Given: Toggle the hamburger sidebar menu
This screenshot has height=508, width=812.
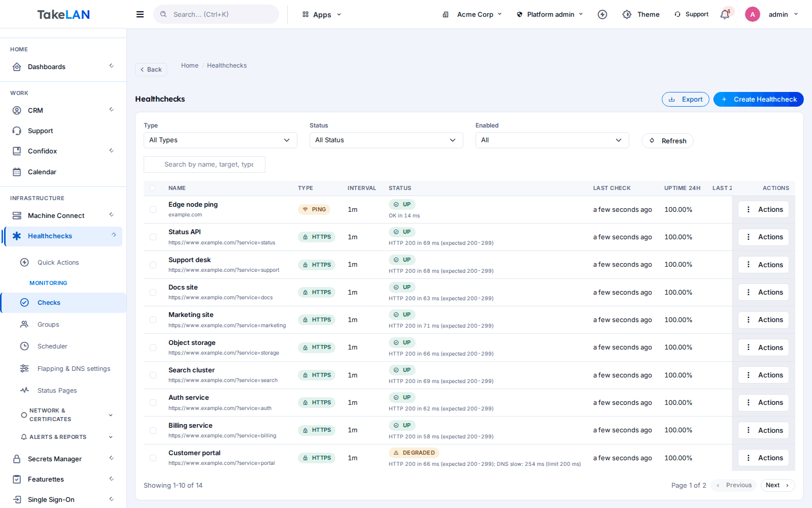Looking at the screenshot, I should click(x=140, y=14).
